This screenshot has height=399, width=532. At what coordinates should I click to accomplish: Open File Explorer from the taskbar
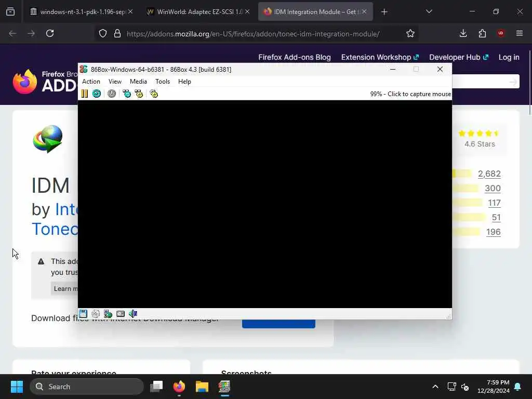(x=202, y=387)
